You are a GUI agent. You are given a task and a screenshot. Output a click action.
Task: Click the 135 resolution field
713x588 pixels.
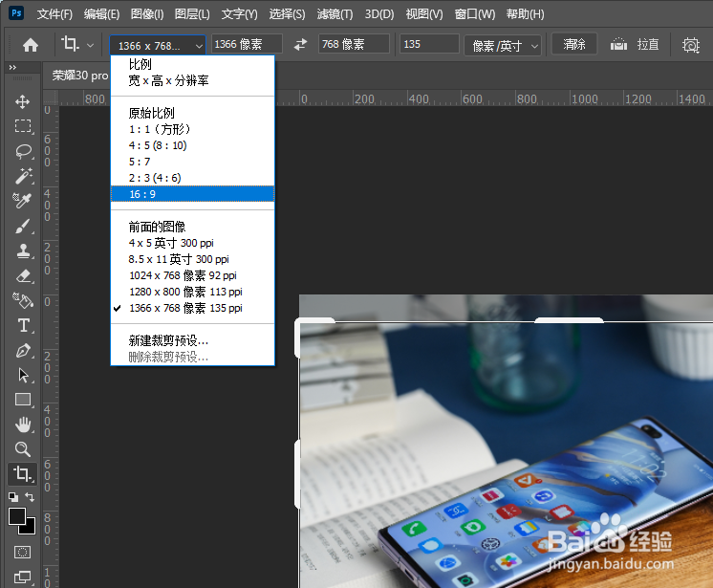coord(429,44)
